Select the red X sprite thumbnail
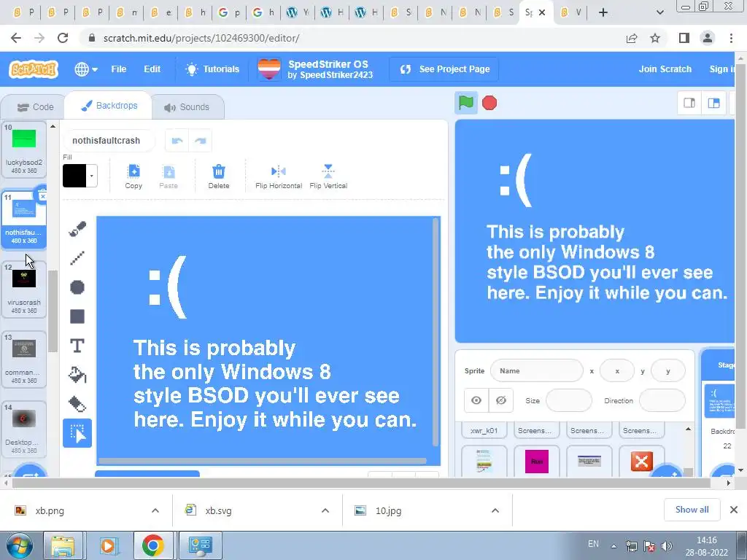Viewport: 747px width, 560px height. [641, 462]
